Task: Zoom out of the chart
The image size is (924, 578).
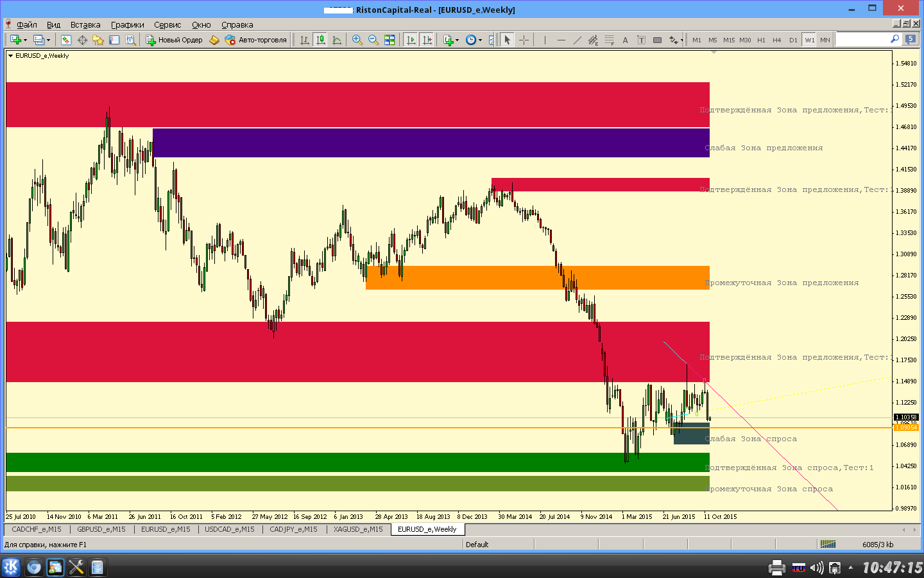Action: (373, 40)
